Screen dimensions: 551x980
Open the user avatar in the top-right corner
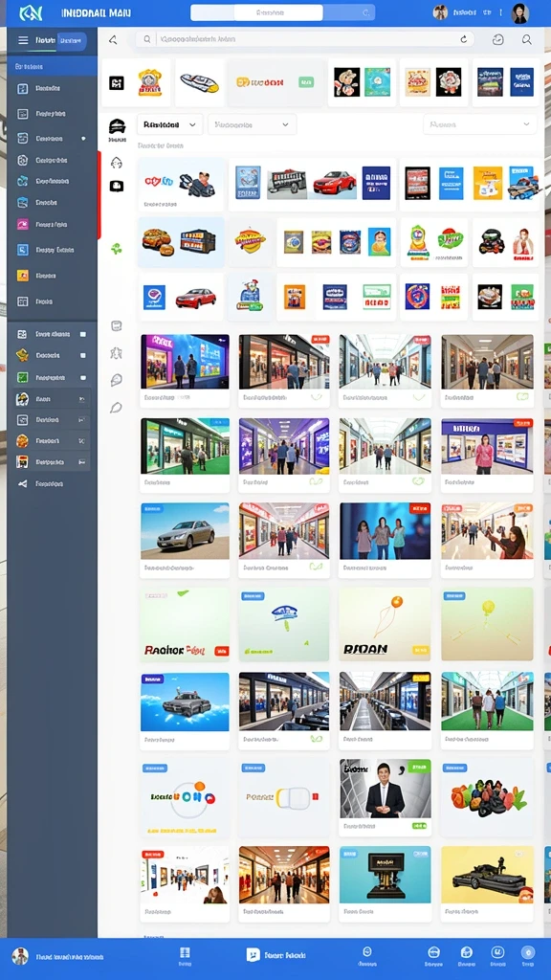[519, 13]
